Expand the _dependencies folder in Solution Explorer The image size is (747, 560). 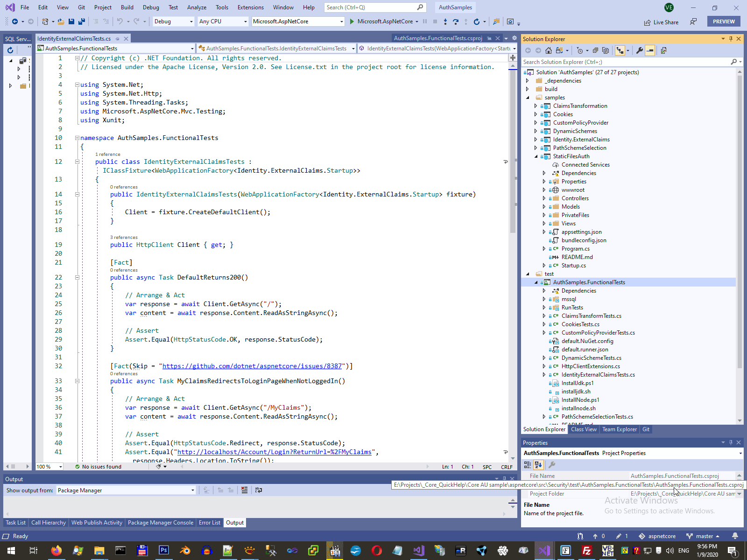528,81
